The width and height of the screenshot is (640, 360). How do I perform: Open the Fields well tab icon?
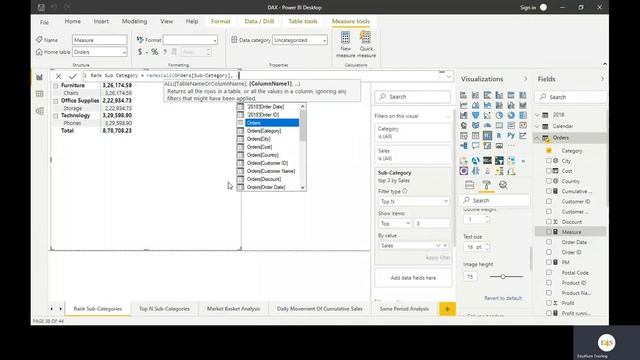pyautogui.click(x=470, y=185)
